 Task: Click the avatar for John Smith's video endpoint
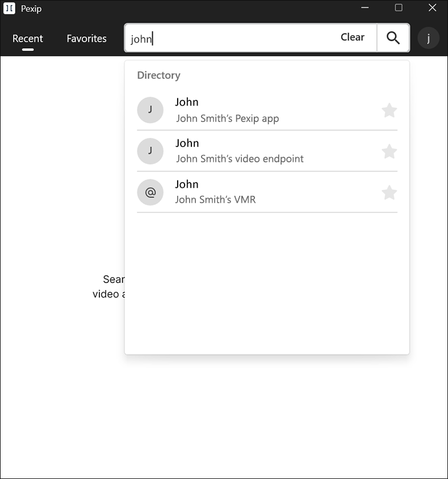tap(150, 151)
